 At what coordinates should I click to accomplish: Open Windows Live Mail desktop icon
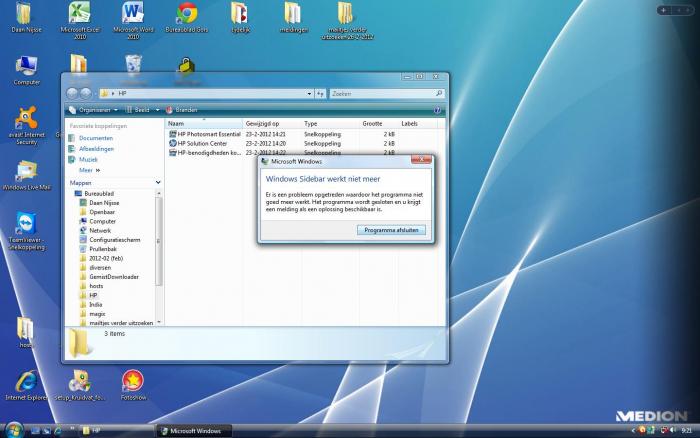[26, 175]
